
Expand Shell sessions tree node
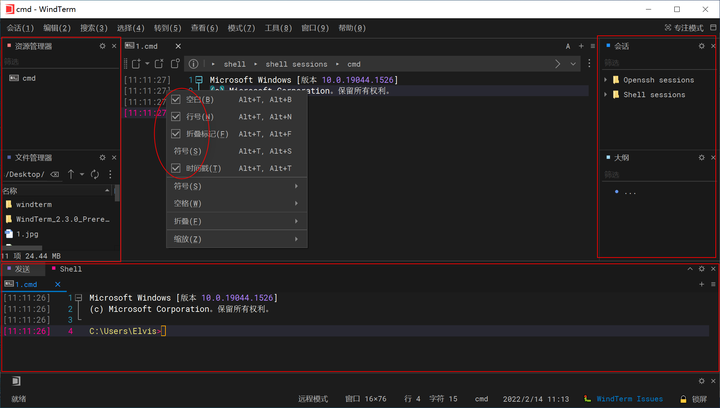tap(605, 95)
